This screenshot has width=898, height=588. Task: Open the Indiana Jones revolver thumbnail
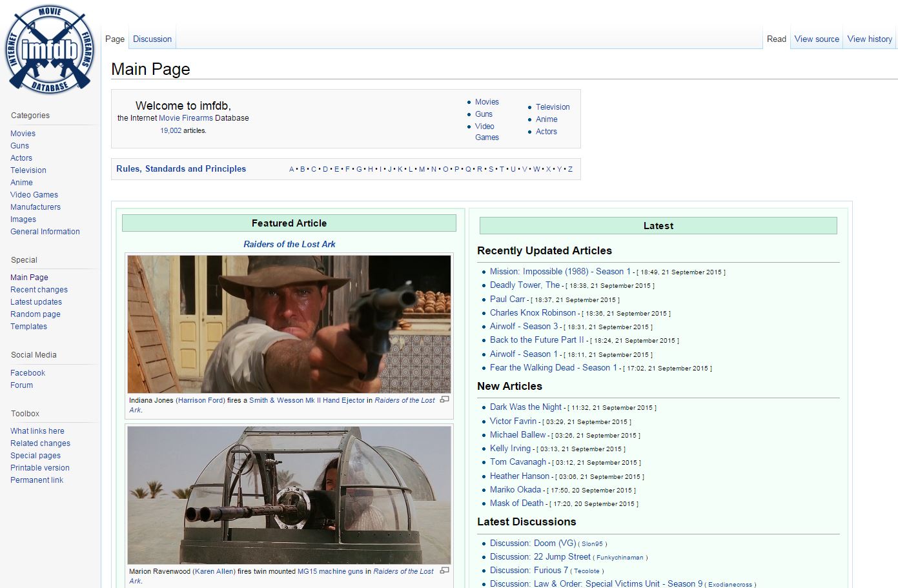click(289, 324)
